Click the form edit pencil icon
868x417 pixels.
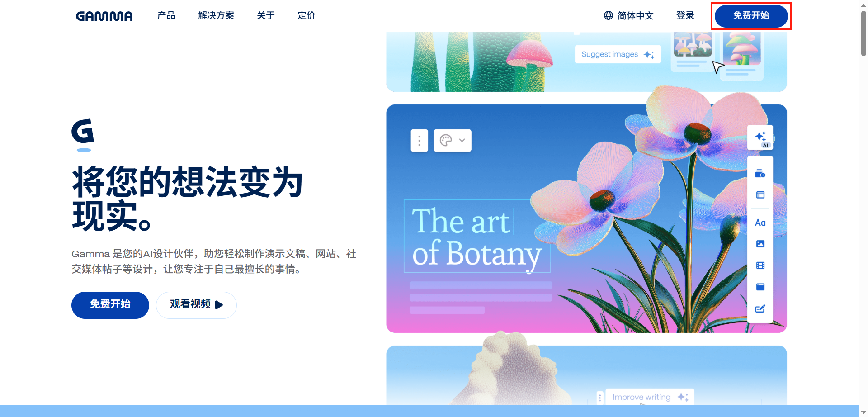point(760,308)
